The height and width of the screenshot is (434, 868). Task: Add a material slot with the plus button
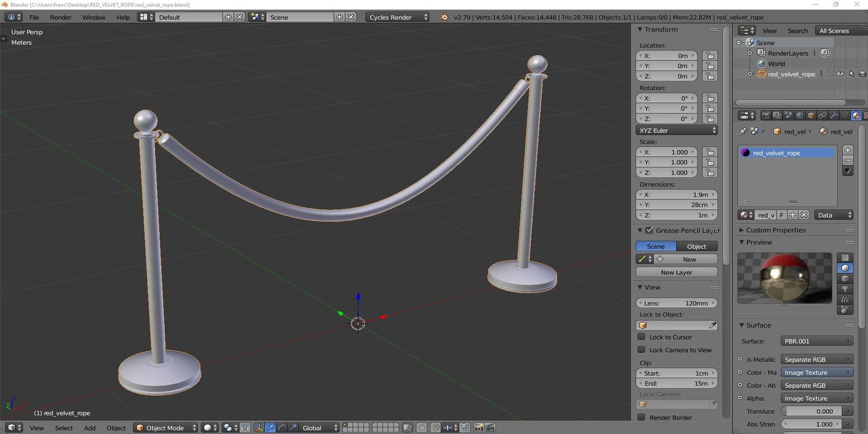(848, 150)
